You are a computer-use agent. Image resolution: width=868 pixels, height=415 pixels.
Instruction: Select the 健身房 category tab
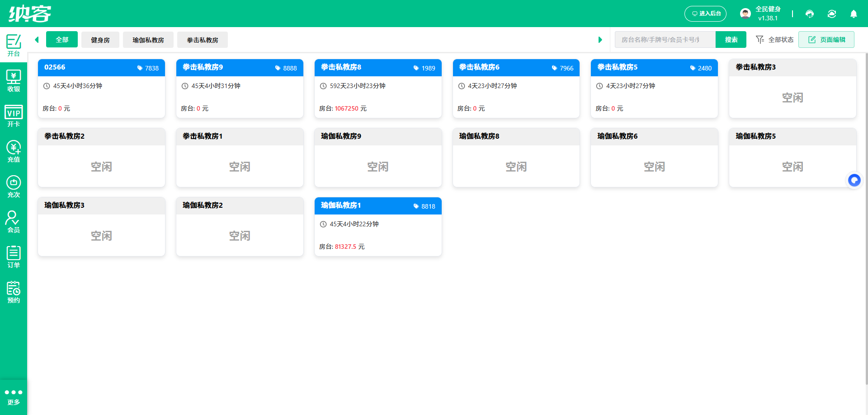pos(100,40)
